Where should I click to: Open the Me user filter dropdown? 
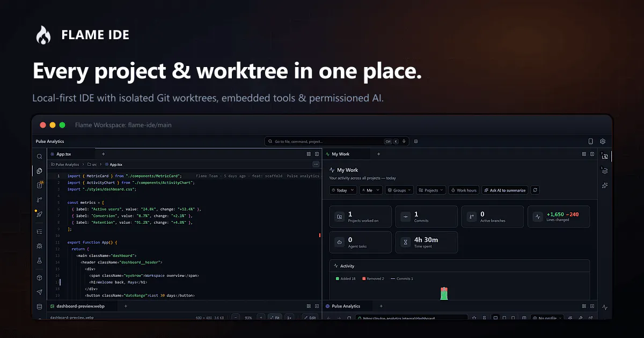pos(371,190)
